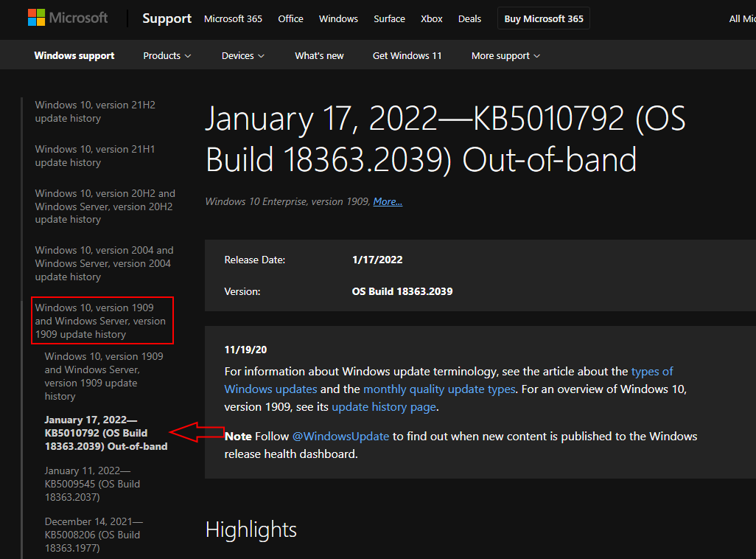Click the More... link under the title
Image resolution: width=756 pixels, height=559 pixels.
click(x=388, y=201)
